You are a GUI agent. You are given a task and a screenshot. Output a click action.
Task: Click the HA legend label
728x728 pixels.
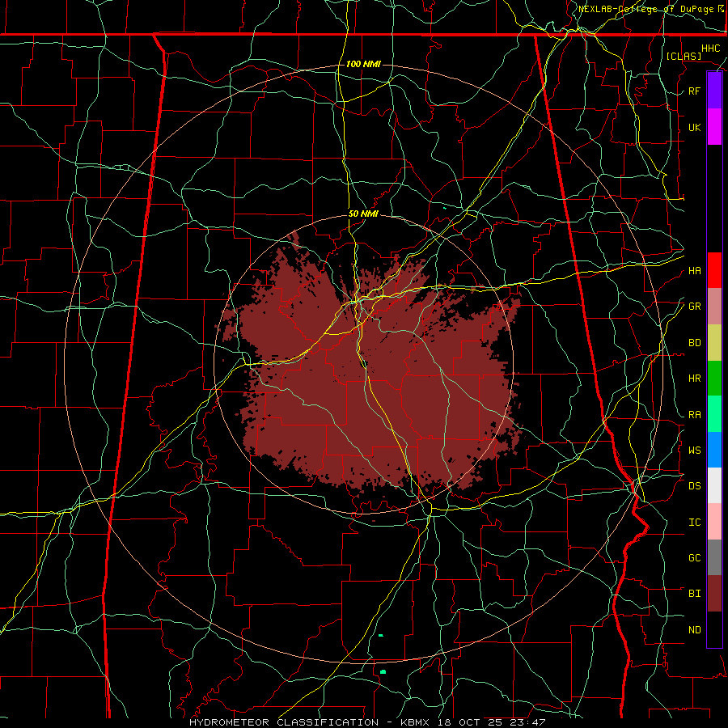[694, 270]
